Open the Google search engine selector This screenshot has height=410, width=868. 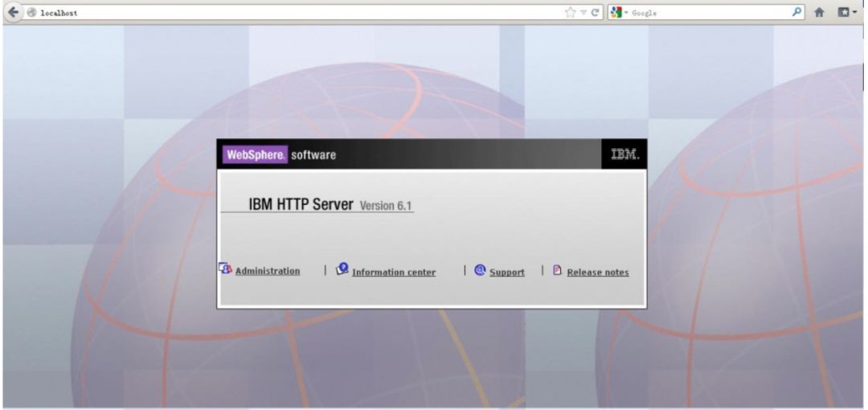coord(619,13)
